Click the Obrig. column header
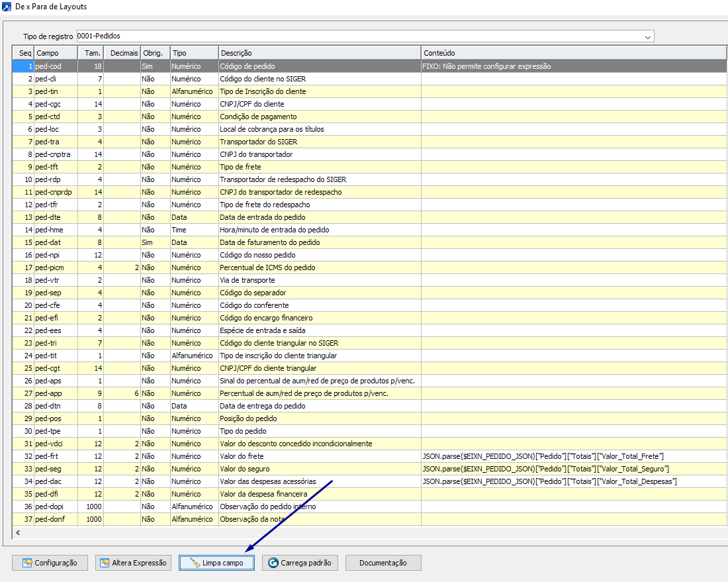728x582 pixels. (x=155, y=53)
